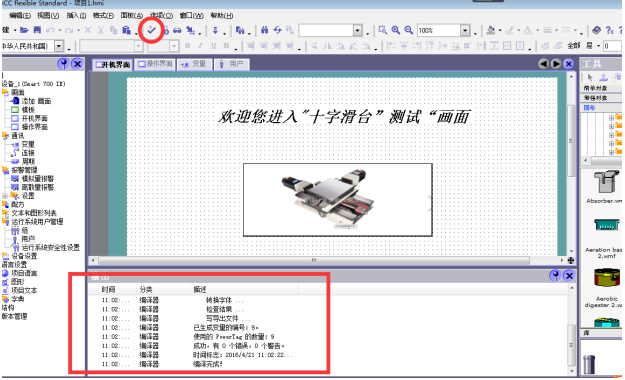
Task: Click the save project disk icon
Action: pos(37,30)
